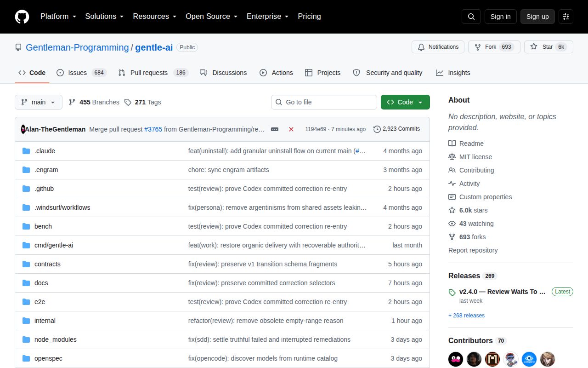The height and width of the screenshot is (368, 588).
Task: Expand the Resources menu
Action: click(155, 17)
